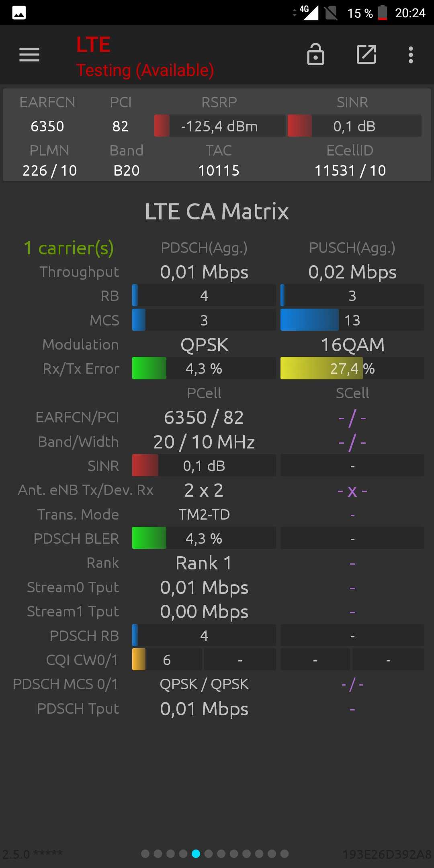The height and width of the screenshot is (868, 434).
Task: Tap the PDSCH BLER 4,3 % bar
Action: 204,538
